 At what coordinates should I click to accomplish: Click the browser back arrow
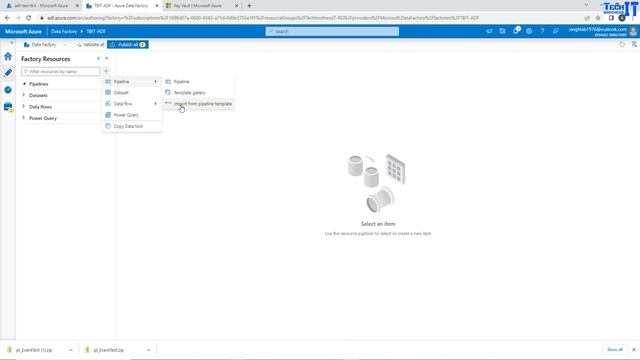click(x=7, y=18)
